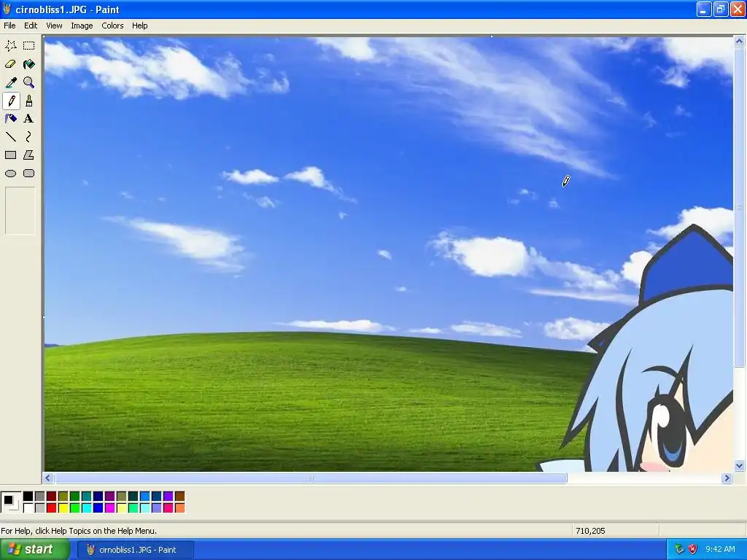Activate the Text tool

click(x=29, y=119)
